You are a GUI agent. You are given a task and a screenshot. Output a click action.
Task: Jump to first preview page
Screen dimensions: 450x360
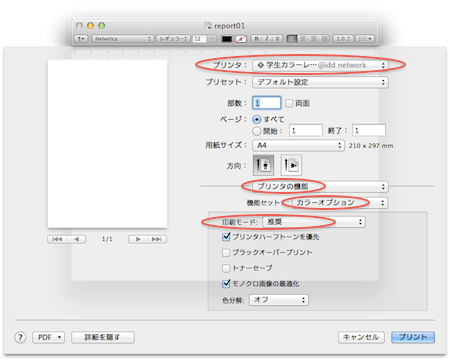pos(57,239)
